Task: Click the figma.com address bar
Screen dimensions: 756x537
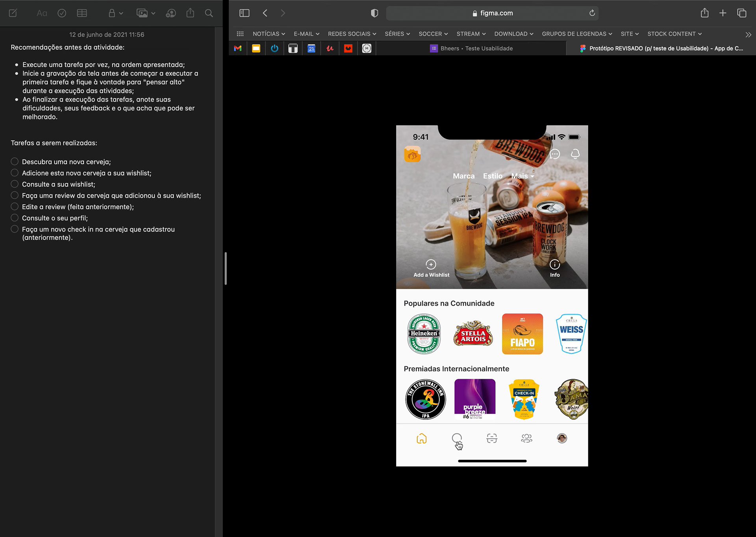Action: tap(492, 13)
